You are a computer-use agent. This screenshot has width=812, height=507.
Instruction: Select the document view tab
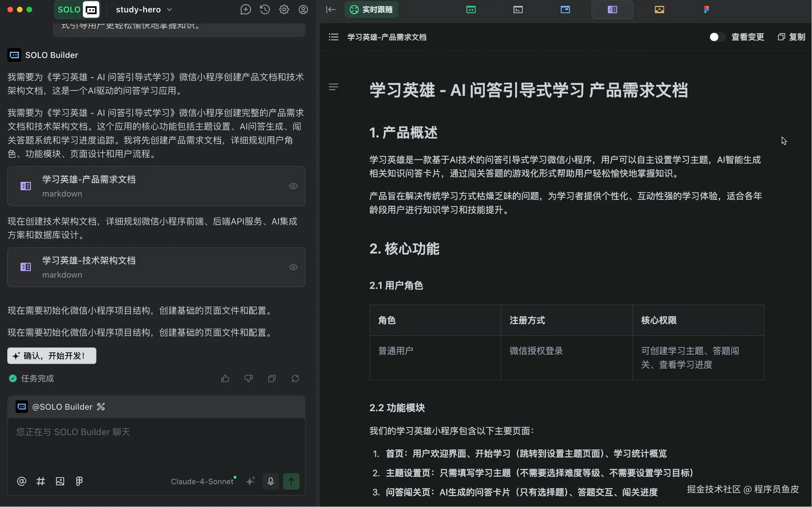(612, 10)
